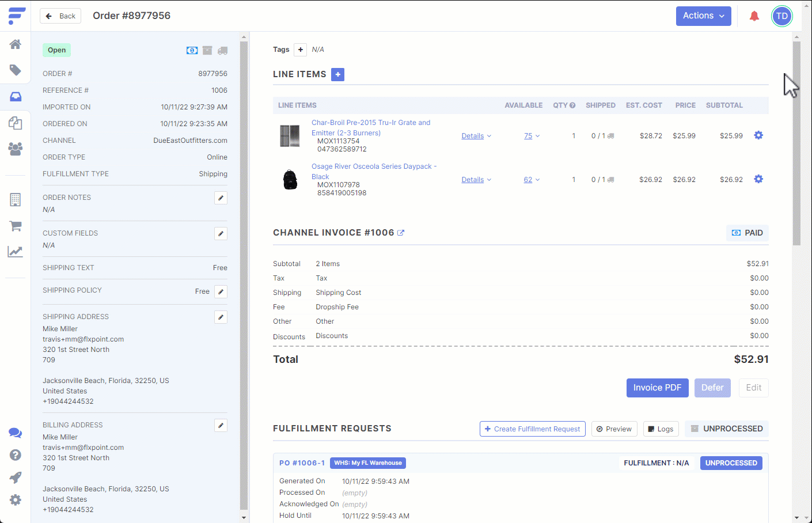Image resolution: width=812 pixels, height=523 pixels.
Task: Open Char-Broil Pre-2015 Tru-Ir Grate product link
Action: pos(371,128)
